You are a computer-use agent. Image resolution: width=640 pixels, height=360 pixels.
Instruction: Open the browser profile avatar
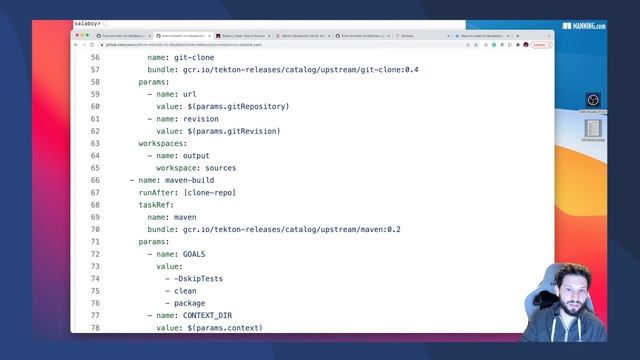coord(526,45)
